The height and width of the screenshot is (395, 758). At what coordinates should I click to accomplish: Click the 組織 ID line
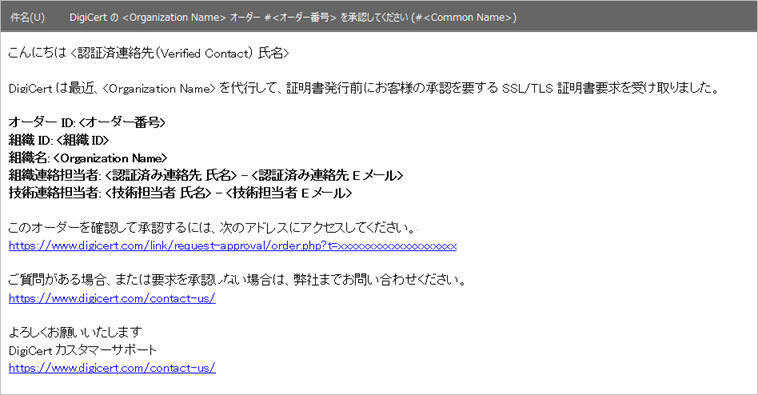click(59, 140)
